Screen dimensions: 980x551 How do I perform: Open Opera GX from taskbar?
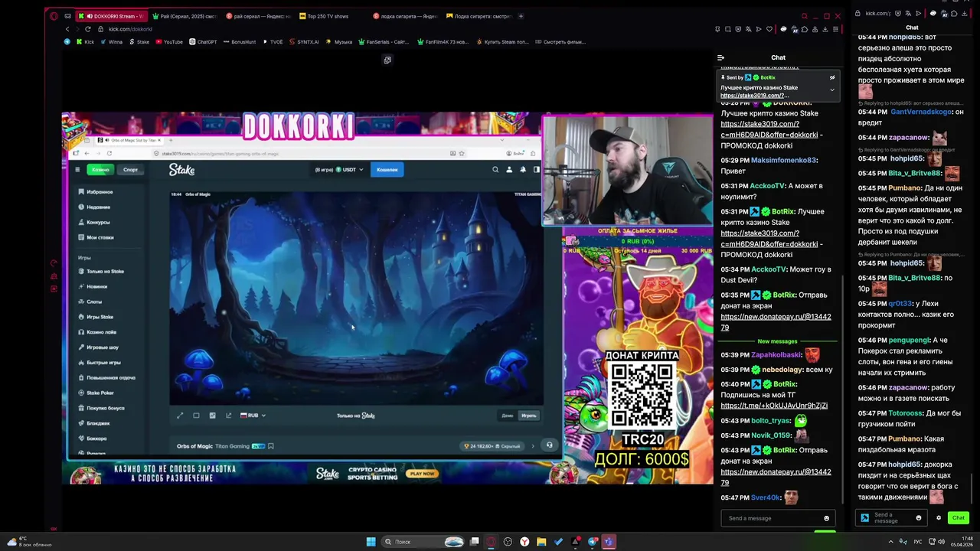point(491,542)
